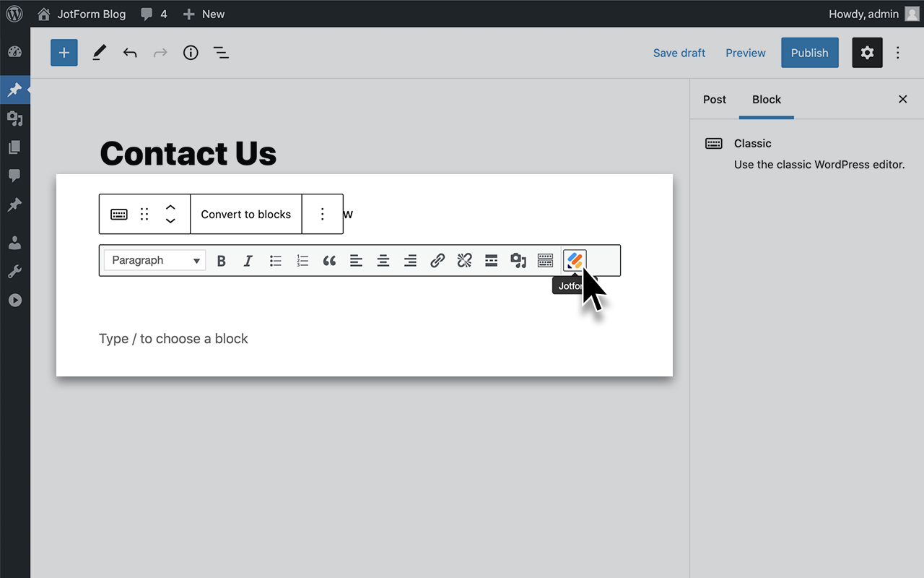Open editor options three-dot menu

point(898,53)
